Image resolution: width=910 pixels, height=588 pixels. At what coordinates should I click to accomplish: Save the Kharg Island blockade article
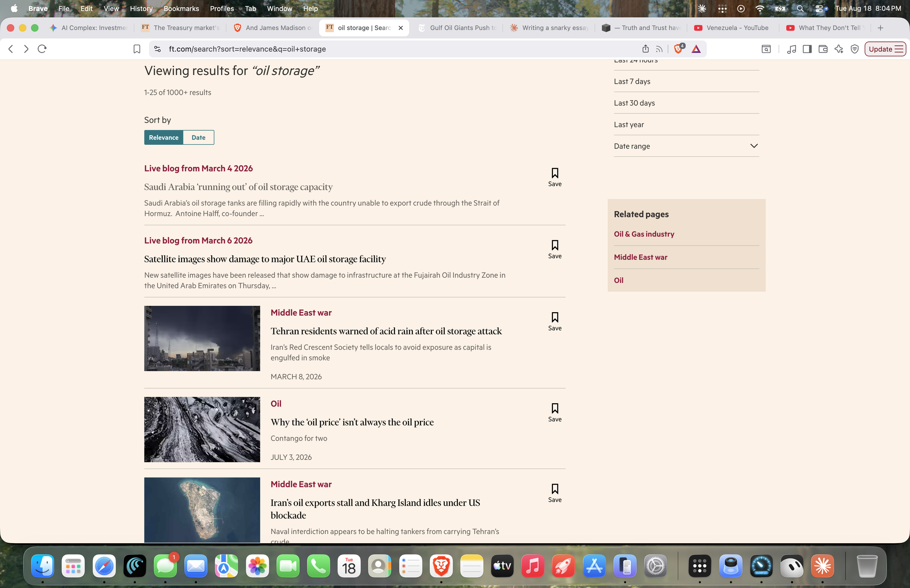coord(555,493)
